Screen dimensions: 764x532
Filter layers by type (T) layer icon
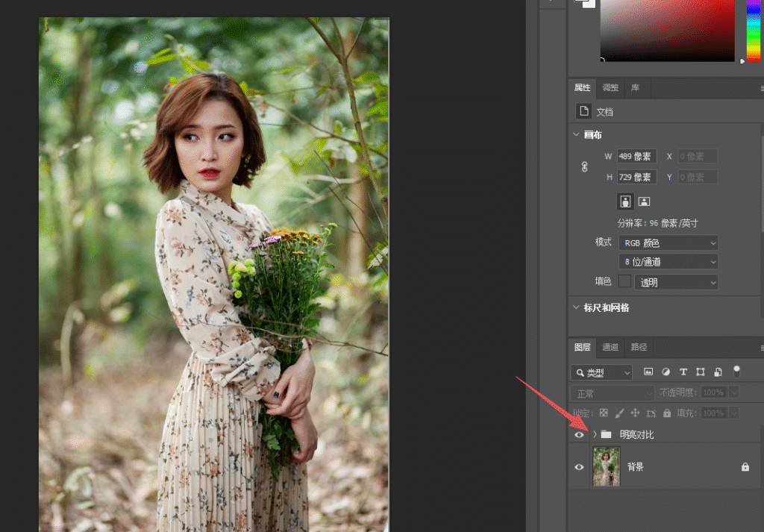coord(683,372)
